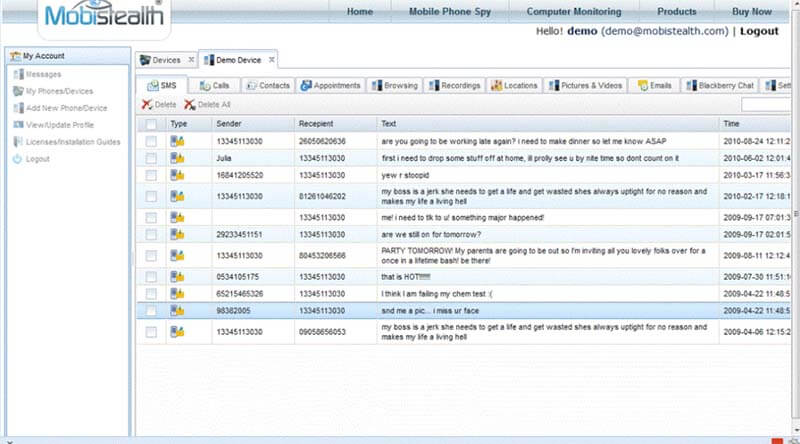
Task: Open My Phones/Devices in sidebar
Action: [60, 91]
